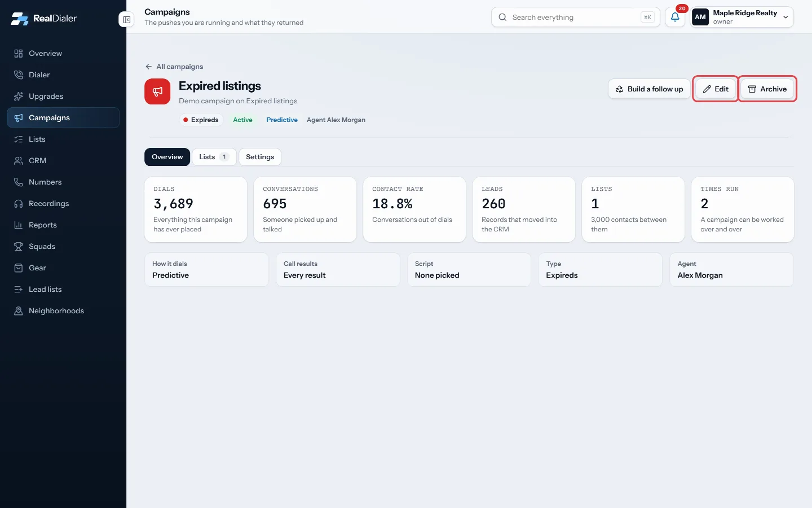Focus the Search everything field

point(576,17)
